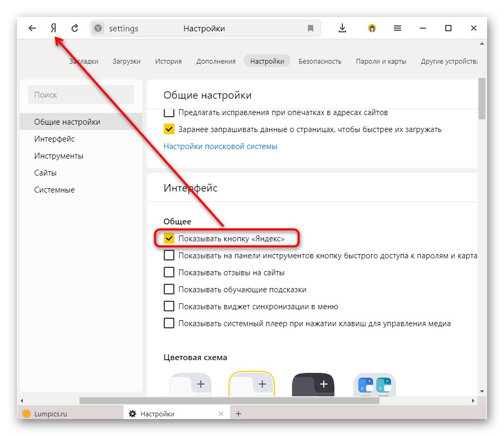
Task: Open a new tab with plus button
Action: click(x=238, y=414)
